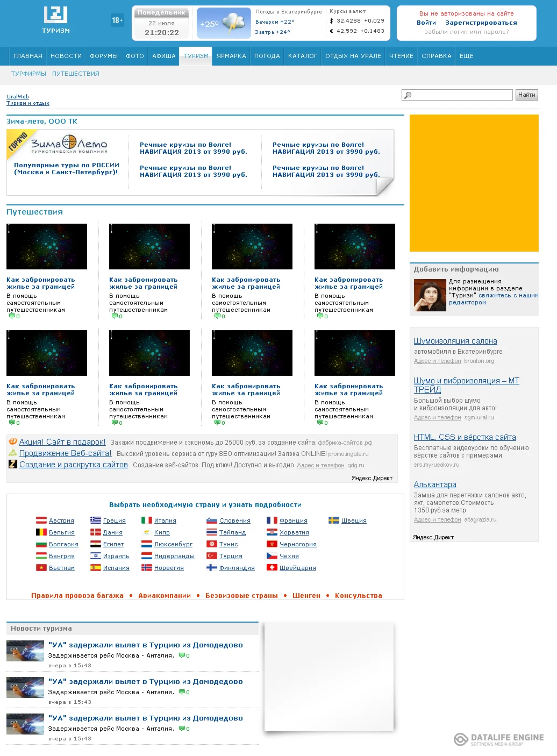Open the weather cloud icon widget
Viewport: 557px width, 756px height.
(224, 23)
